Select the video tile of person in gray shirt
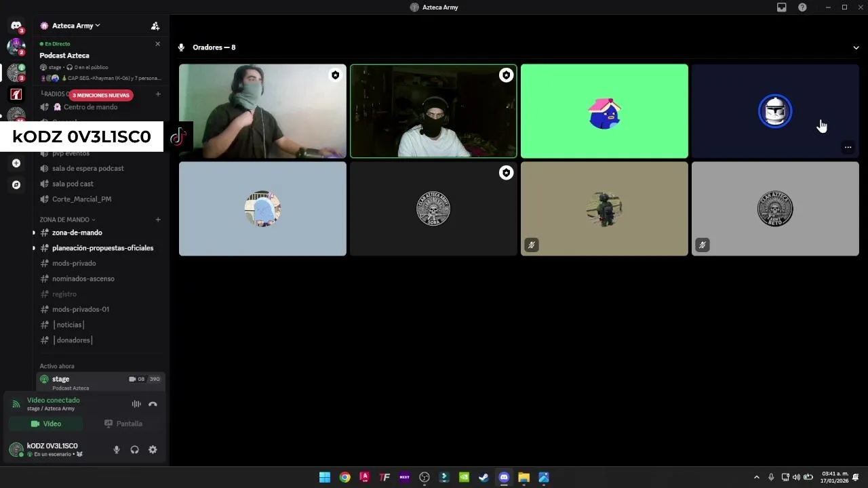868x488 pixels. pyautogui.click(x=262, y=111)
